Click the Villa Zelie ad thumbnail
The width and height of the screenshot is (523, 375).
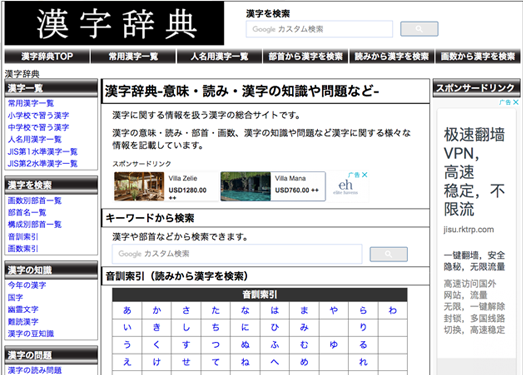click(139, 186)
